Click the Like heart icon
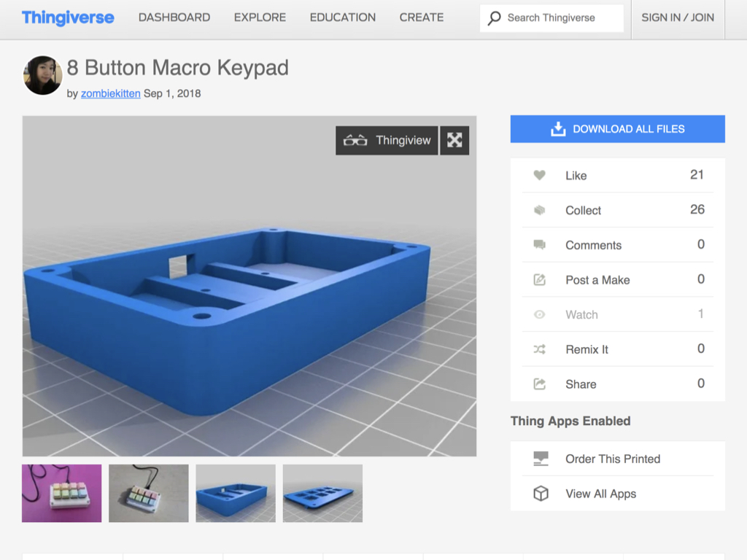 click(x=539, y=175)
